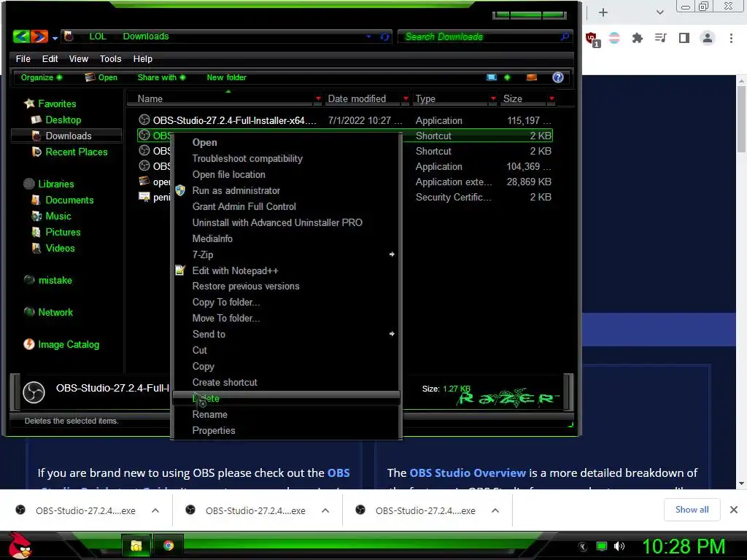Open Chrome three-dot menu
The width and height of the screenshot is (747, 560).
coord(731,38)
